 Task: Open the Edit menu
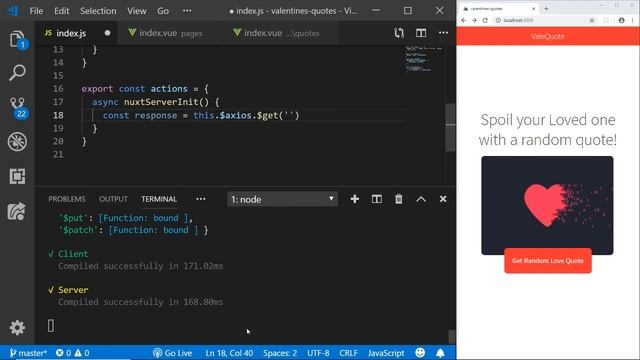62,11
